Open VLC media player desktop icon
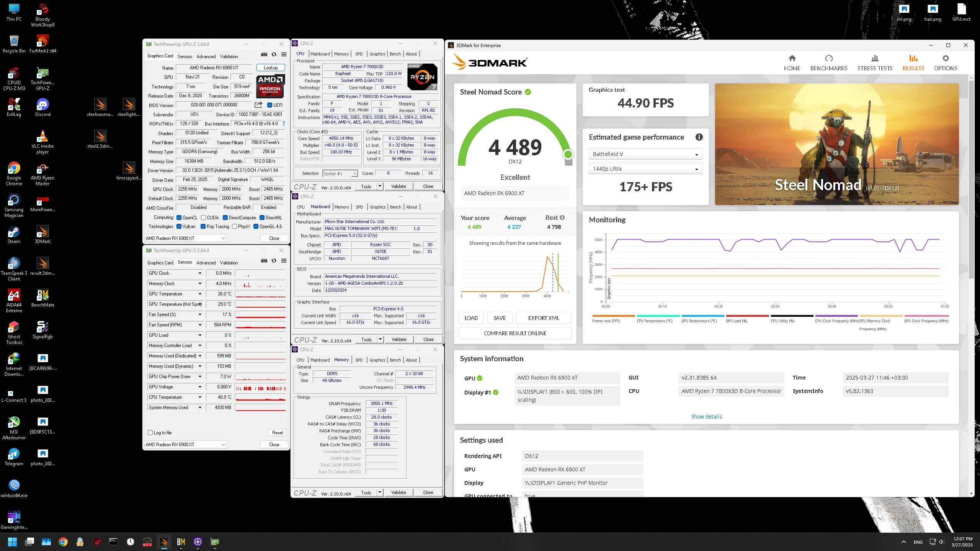980x551 pixels. [42, 142]
